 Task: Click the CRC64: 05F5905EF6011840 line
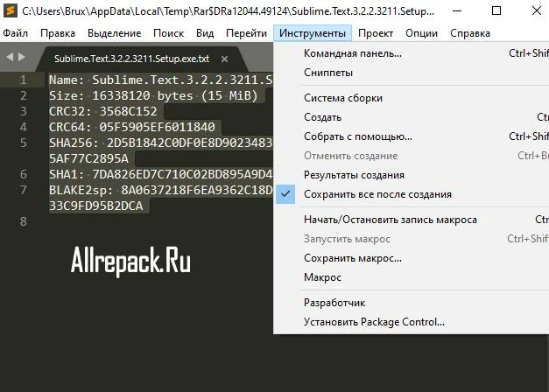tap(132, 127)
